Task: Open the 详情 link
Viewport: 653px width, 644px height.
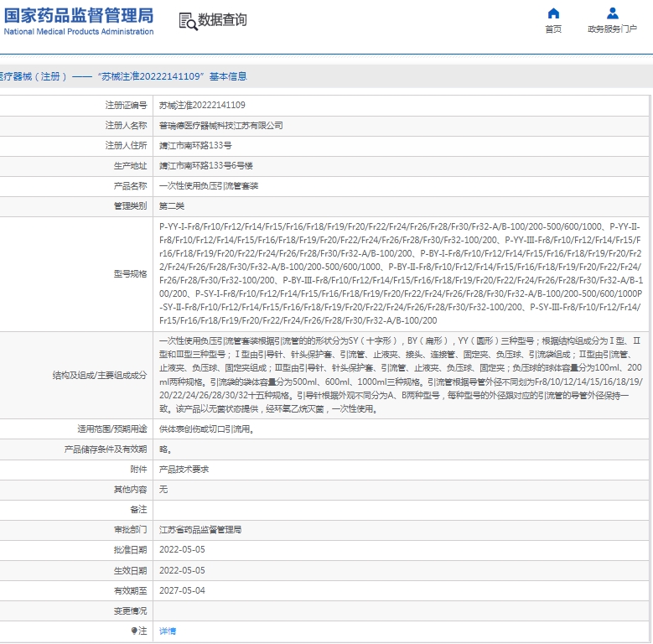Action: point(168,631)
